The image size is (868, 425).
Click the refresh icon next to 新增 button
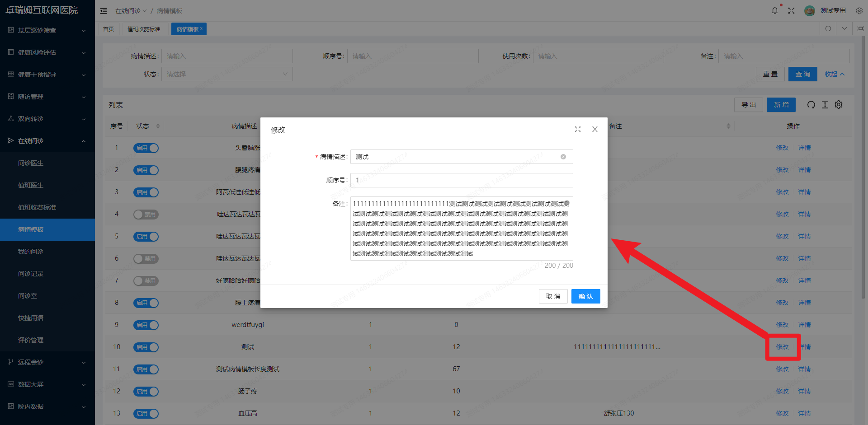pos(811,104)
